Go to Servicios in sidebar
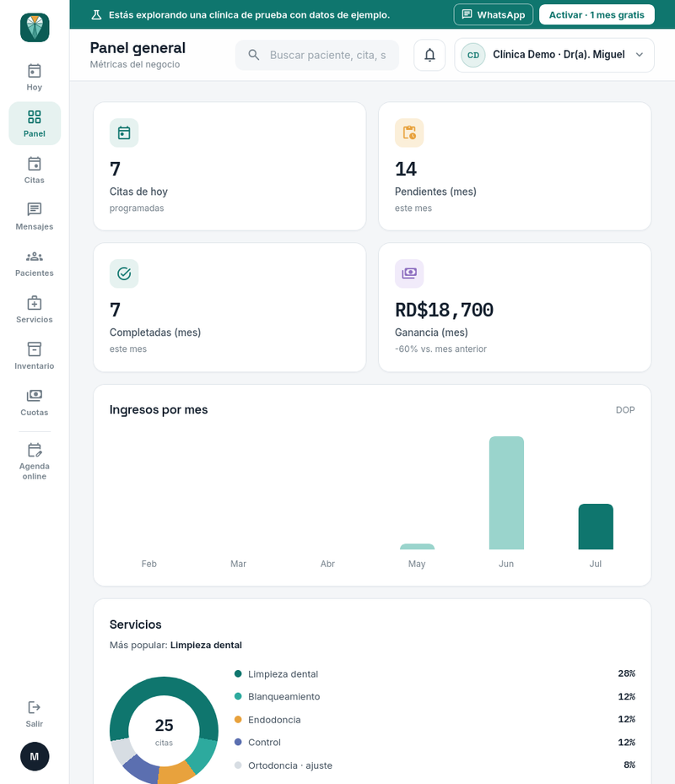675x784 pixels. point(35,310)
